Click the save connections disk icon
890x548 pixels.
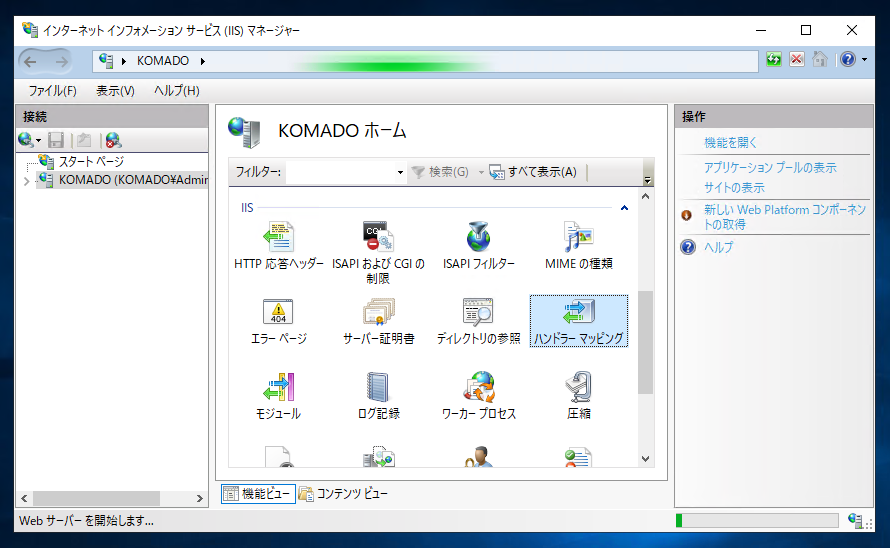[x=56, y=140]
